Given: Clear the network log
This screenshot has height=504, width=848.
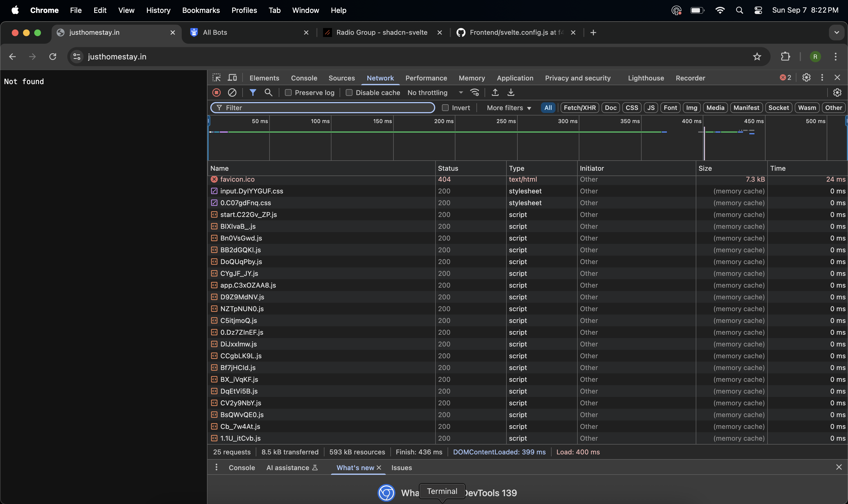Looking at the screenshot, I should click(x=232, y=93).
